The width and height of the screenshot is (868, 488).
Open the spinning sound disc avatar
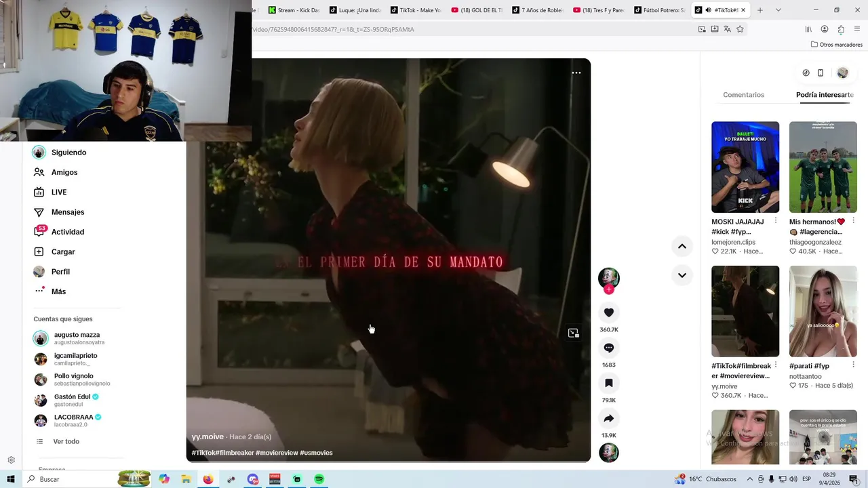[609, 453]
